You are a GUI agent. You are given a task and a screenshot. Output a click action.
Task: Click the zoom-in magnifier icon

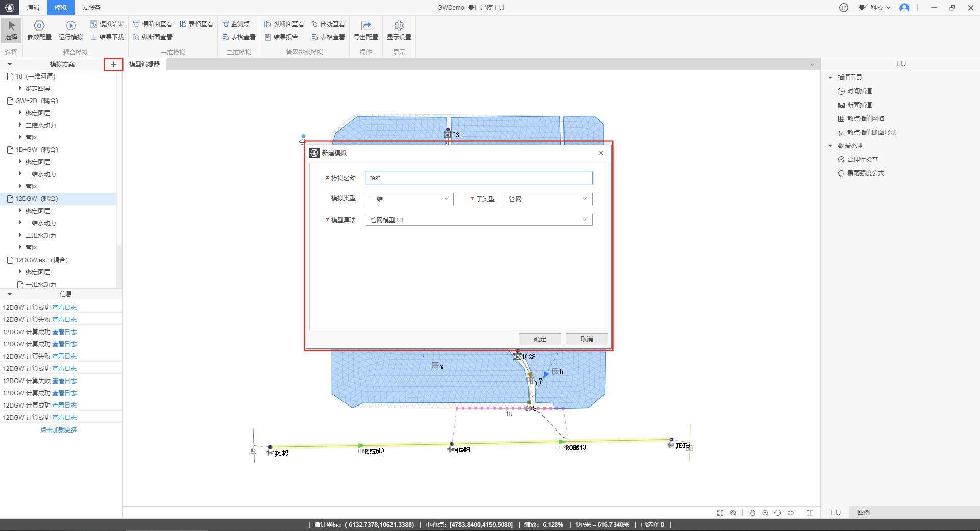[x=765, y=513]
